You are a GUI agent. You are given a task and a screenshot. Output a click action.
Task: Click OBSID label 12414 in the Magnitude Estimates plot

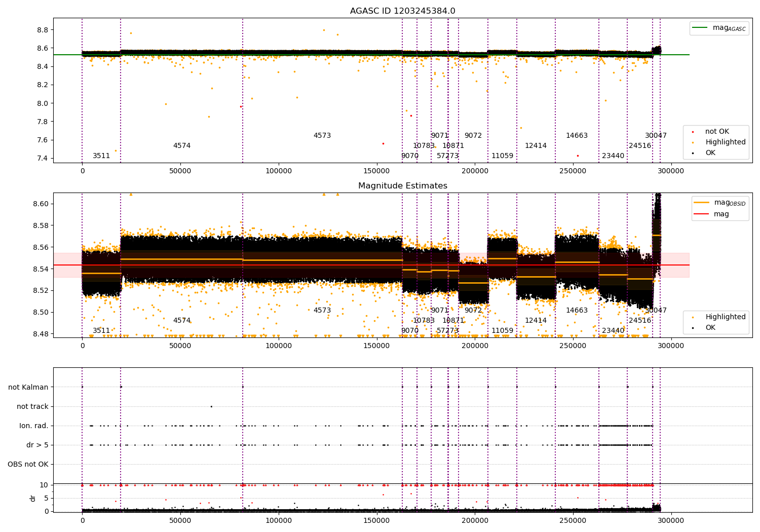coord(536,321)
